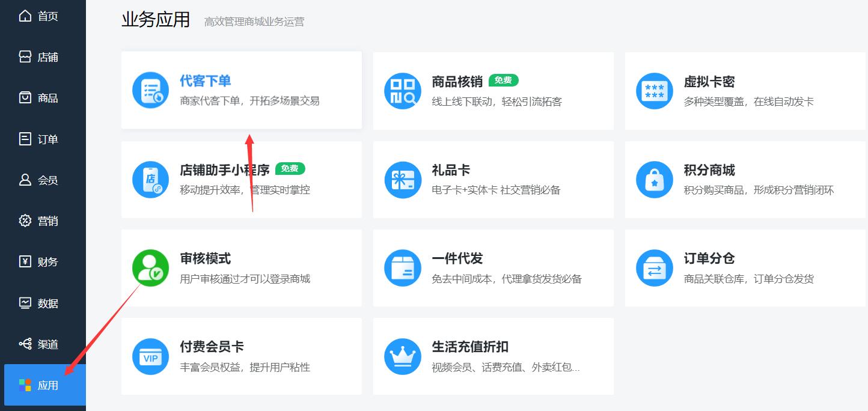The height and width of the screenshot is (411, 868).
Task: Go to 店铺 in the sidebar
Action: point(40,57)
